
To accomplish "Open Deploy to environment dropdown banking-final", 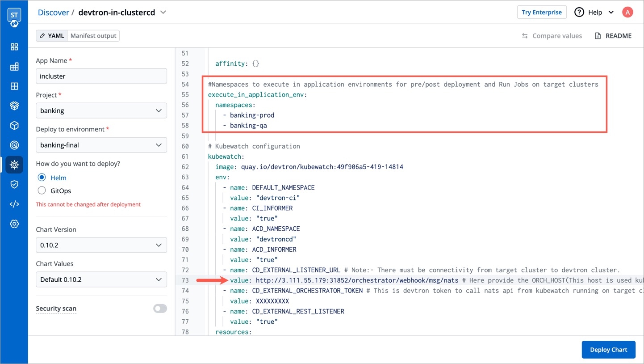I will [x=101, y=145].
